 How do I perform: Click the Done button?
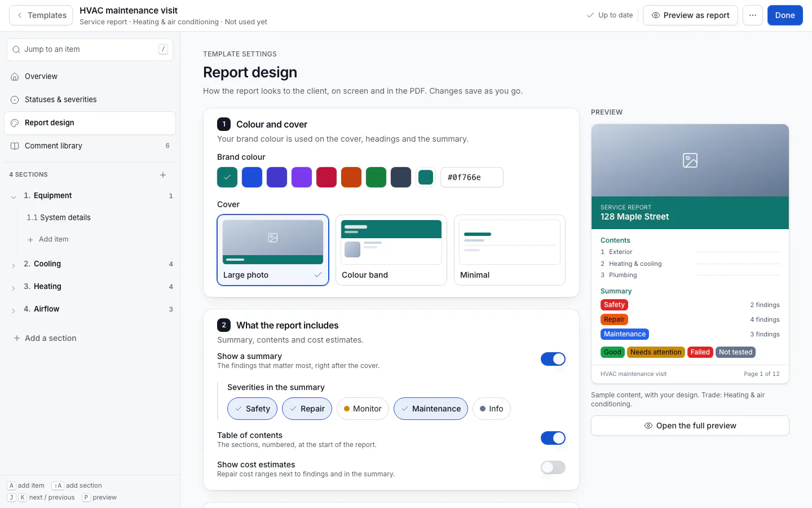tap(785, 15)
